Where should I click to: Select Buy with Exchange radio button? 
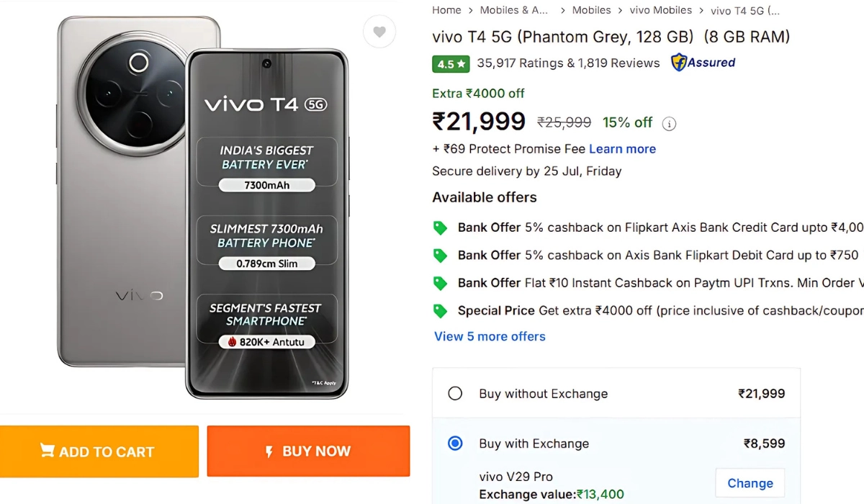[455, 444]
